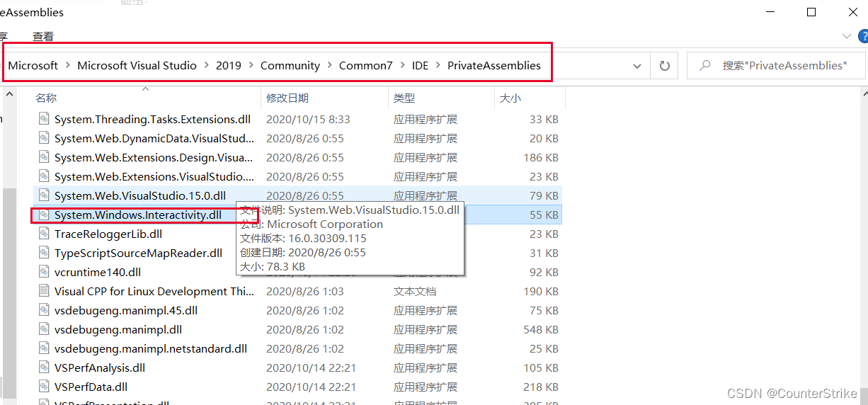Select TraceReloggerLib.dll file name
The image size is (868, 405).
tap(108, 234)
